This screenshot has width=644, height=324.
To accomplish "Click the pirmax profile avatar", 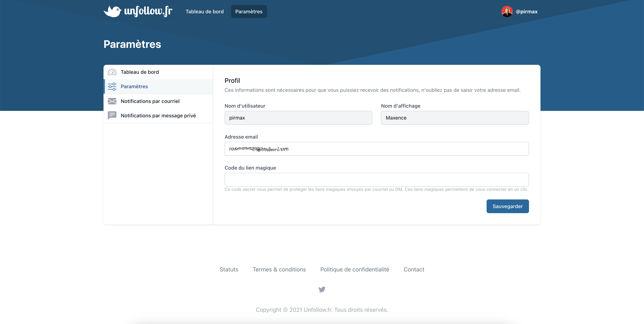I will (x=507, y=12).
